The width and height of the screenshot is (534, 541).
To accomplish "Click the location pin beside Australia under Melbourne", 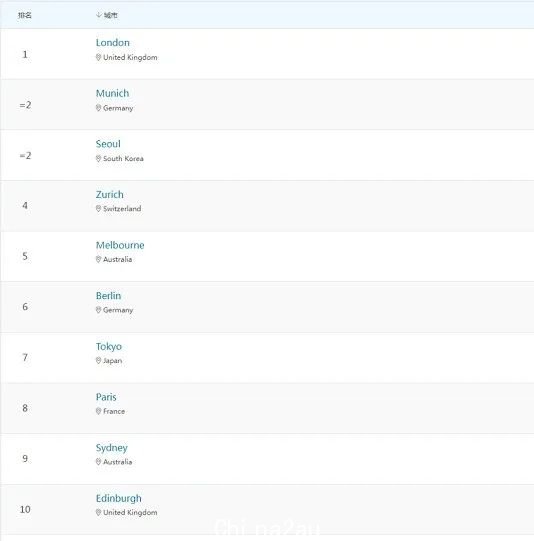I will tap(98, 259).
